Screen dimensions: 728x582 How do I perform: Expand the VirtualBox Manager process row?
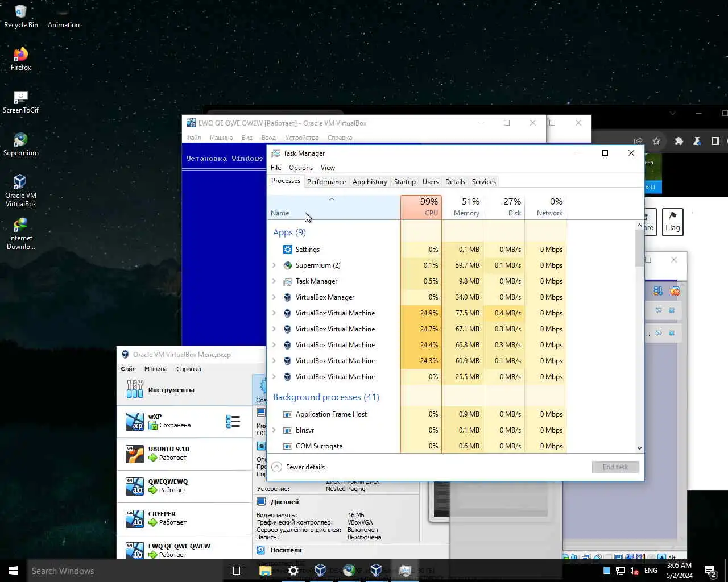point(274,297)
